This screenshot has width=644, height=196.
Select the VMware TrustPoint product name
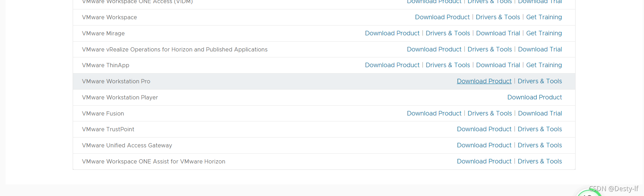(x=108, y=129)
